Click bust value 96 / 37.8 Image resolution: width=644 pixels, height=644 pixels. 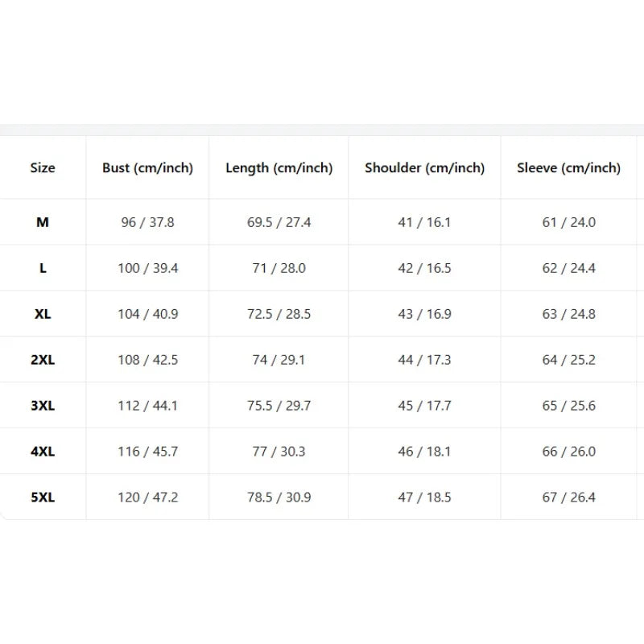click(x=147, y=222)
